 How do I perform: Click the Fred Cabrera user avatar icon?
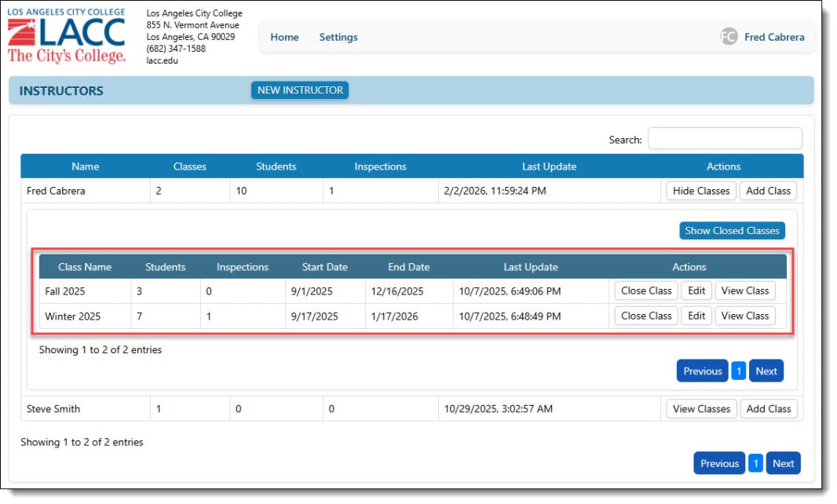pyautogui.click(x=729, y=37)
